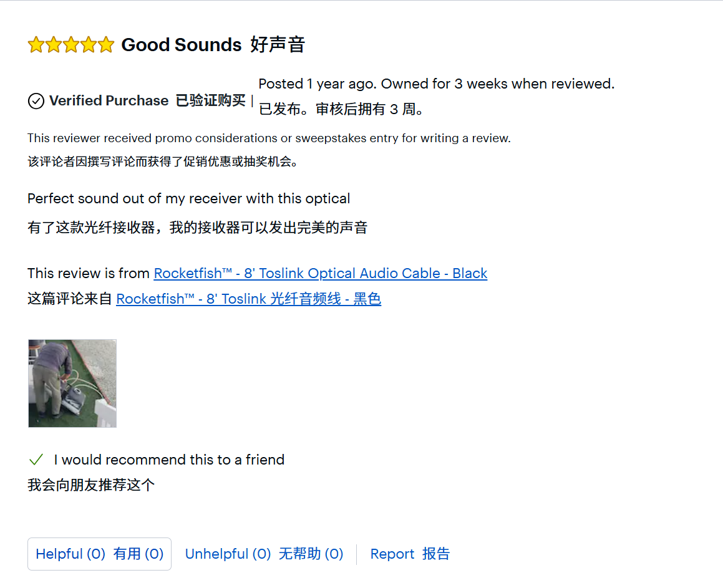The height and width of the screenshot is (588, 723).
Task: Open the Chinese Rocketfish 光纤音频线 product link
Action: pyautogui.click(x=248, y=299)
